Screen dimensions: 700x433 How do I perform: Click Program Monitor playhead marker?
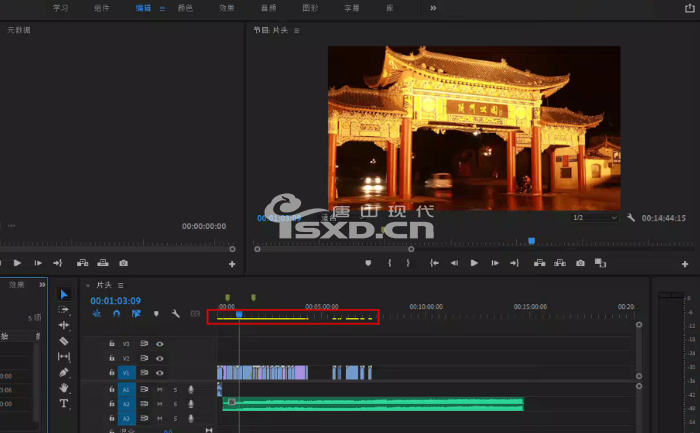tap(532, 241)
